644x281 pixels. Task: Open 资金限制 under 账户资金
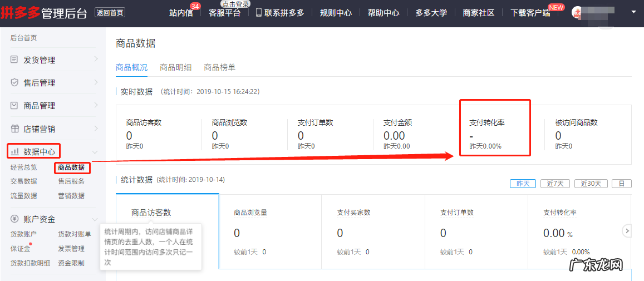coord(71,263)
